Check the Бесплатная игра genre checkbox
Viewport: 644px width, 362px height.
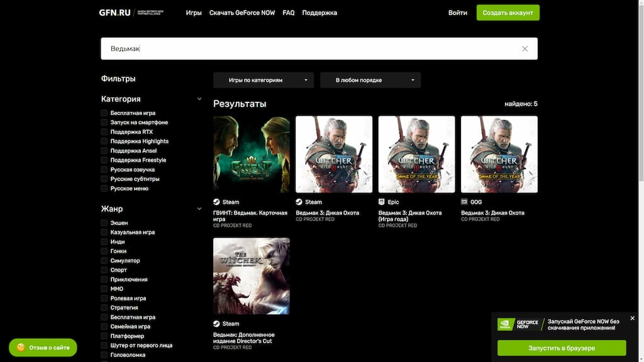click(104, 317)
